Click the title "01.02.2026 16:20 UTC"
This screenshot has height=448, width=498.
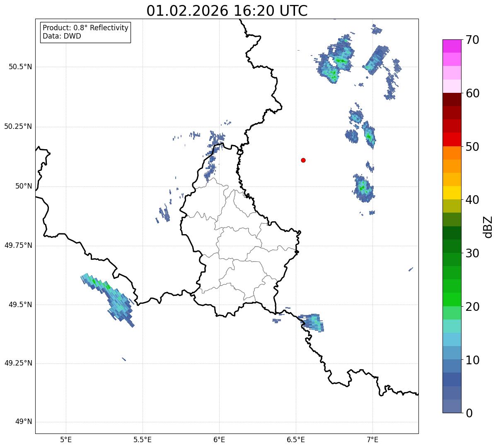(x=227, y=11)
